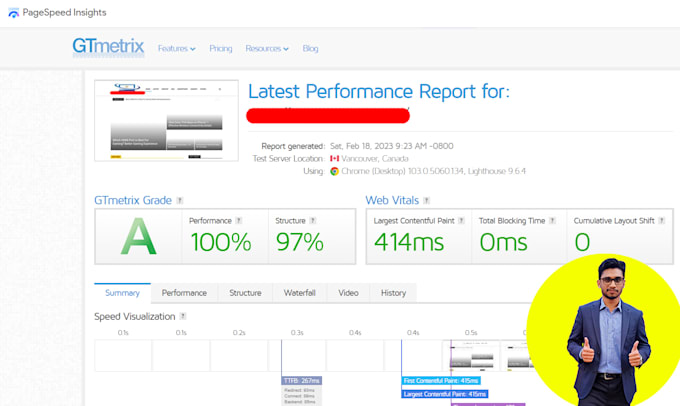Click the tested site screenshot thumbnail
Viewport: 680px width, 406px height.
tap(167, 121)
